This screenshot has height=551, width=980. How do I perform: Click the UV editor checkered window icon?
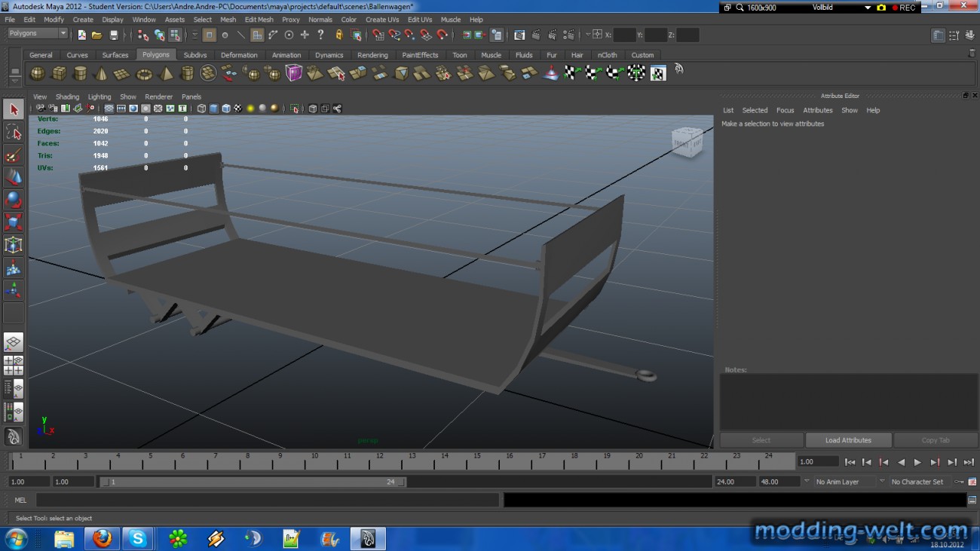click(658, 73)
